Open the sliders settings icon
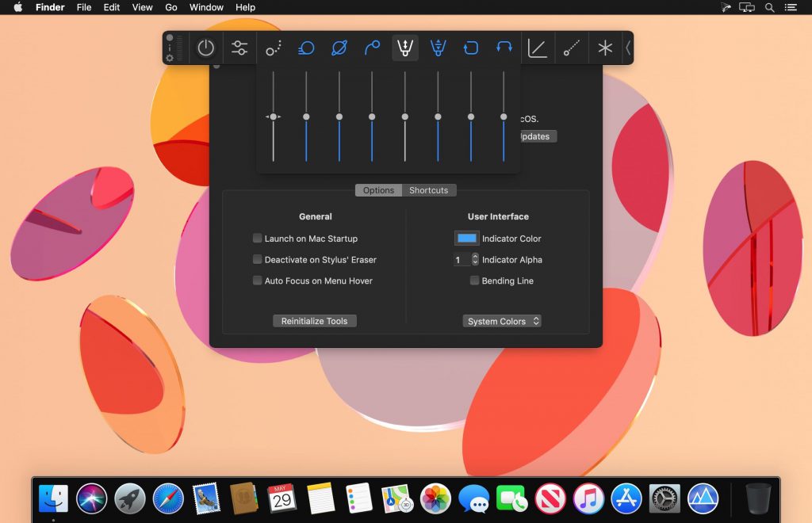 [239, 48]
